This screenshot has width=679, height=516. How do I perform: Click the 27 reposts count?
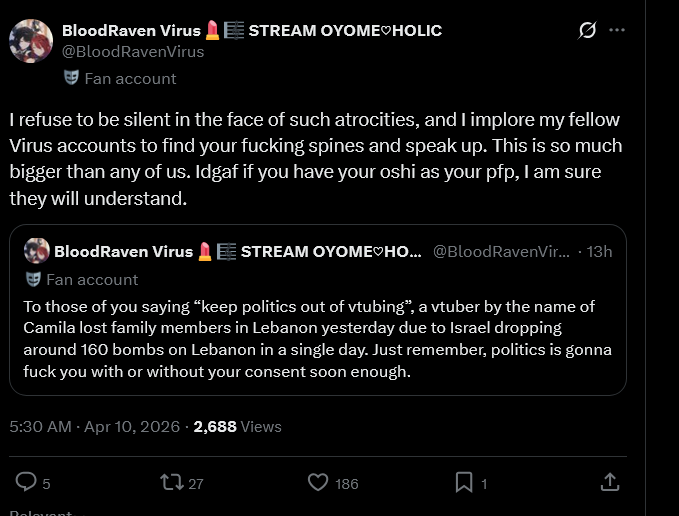(x=196, y=484)
